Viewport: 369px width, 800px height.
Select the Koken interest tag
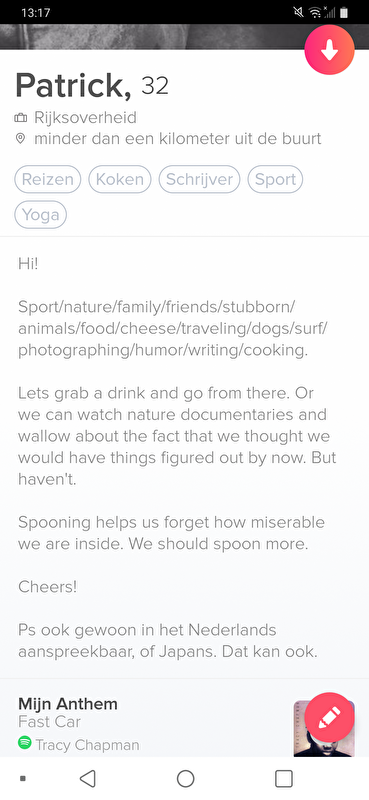point(120,179)
